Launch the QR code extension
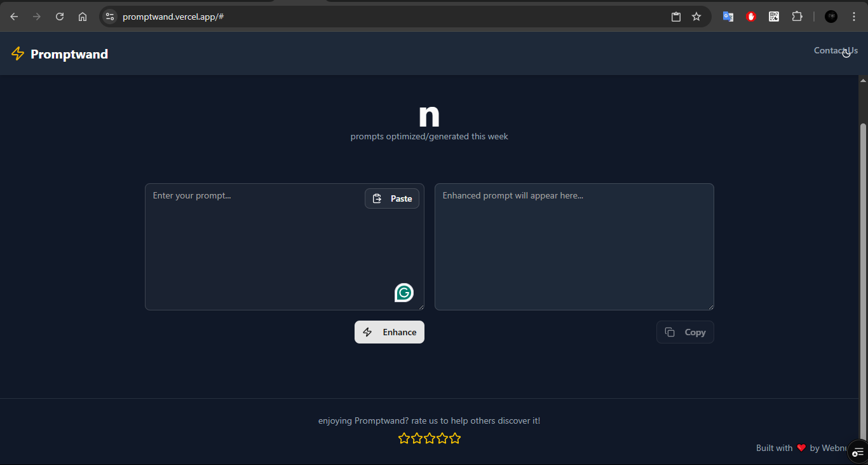The image size is (868, 465). pyautogui.click(x=774, y=17)
